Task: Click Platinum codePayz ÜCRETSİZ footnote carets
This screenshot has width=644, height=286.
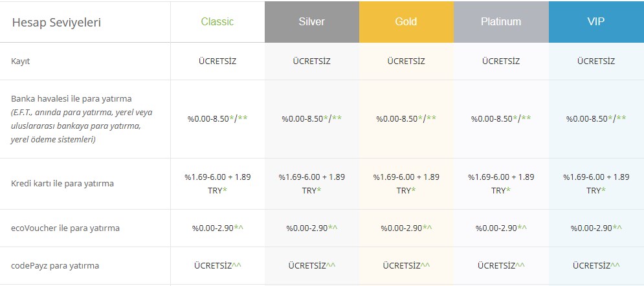Action: [x=520, y=265]
